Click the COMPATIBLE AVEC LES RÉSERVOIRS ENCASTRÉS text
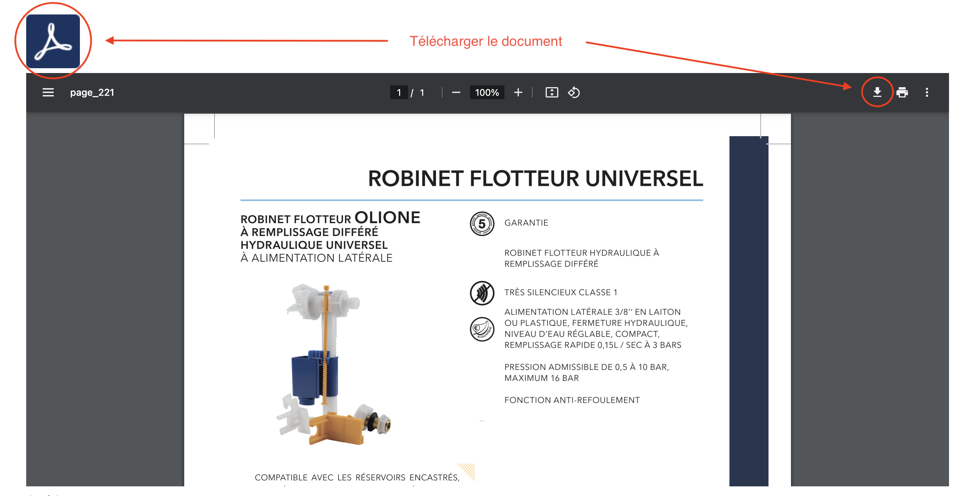Screen dimensions: 980x496 coord(357,477)
